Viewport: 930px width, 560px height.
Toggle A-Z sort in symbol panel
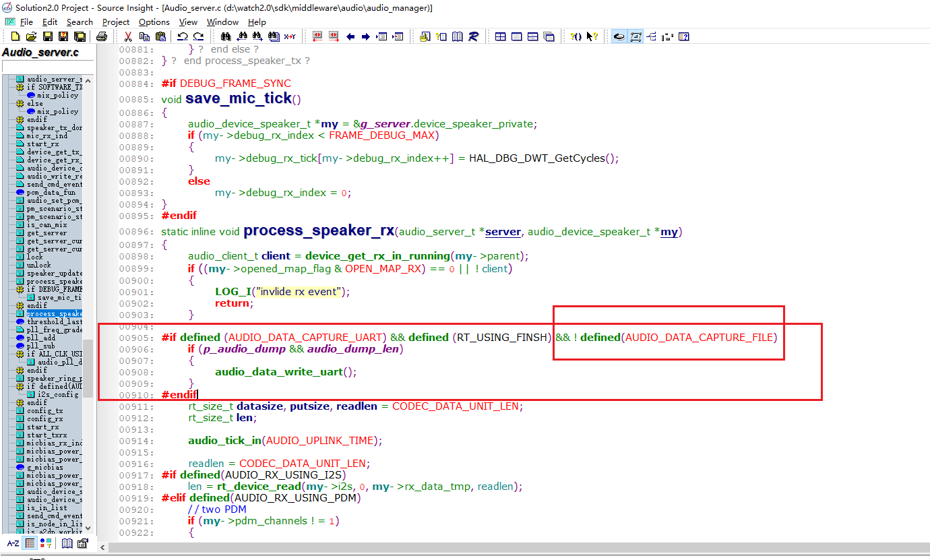pyautogui.click(x=13, y=543)
